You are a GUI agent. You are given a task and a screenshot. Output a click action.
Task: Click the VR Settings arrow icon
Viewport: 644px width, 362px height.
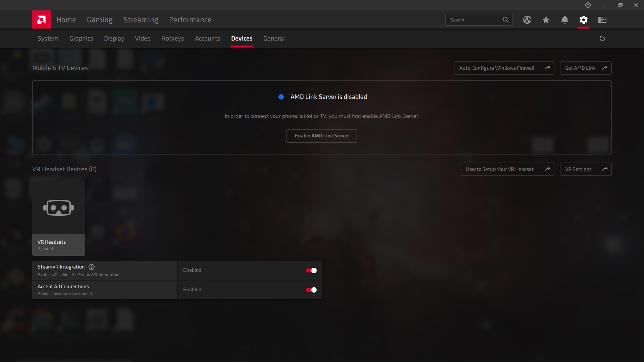point(605,169)
